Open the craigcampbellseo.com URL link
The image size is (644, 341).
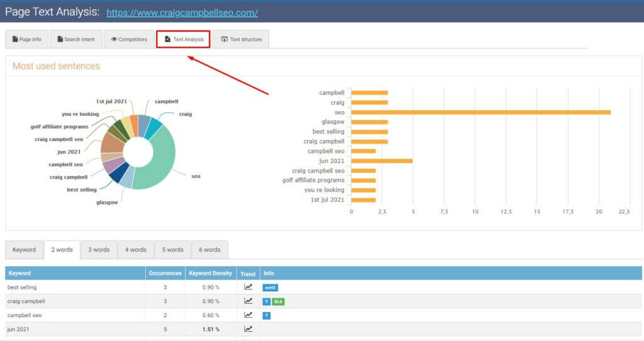pos(182,13)
